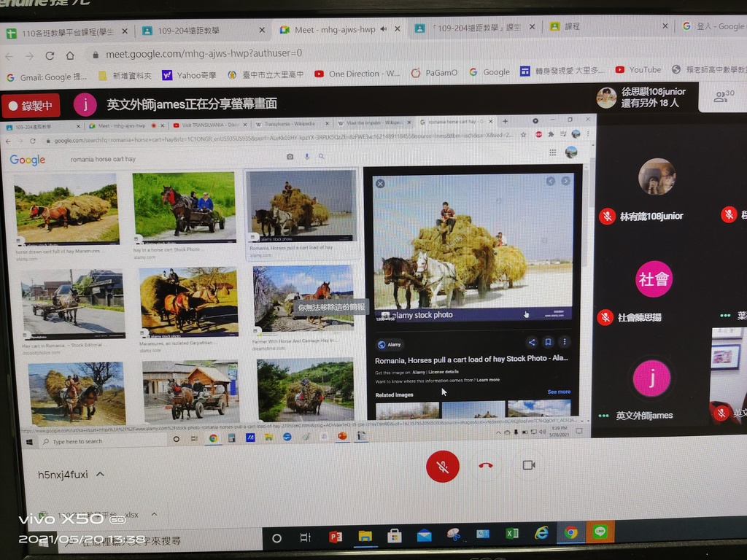
Task: Toggle the microphone mute button in Meet
Action: pyautogui.click(x=443, y=466)
